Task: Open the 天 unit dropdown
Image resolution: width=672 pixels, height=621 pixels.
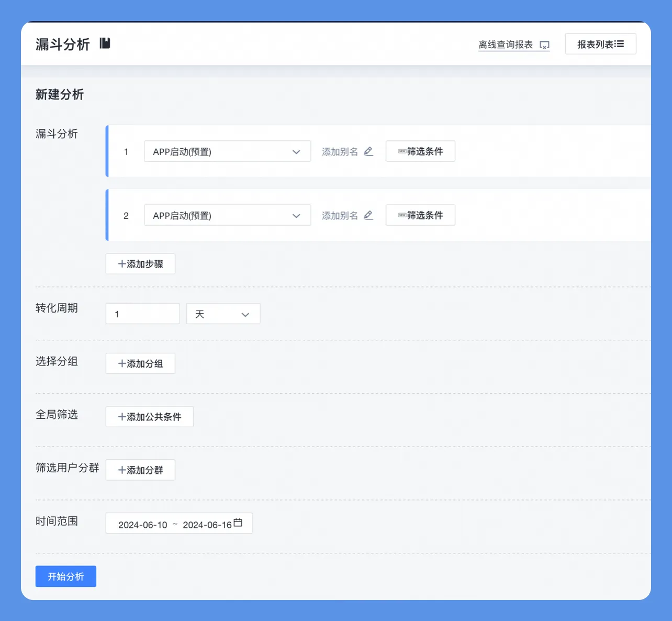Action: (223, 314)
